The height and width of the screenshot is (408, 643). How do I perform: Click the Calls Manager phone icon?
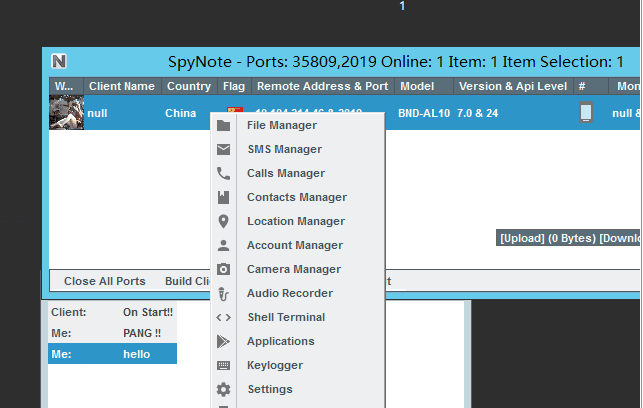tap(223, 173)
